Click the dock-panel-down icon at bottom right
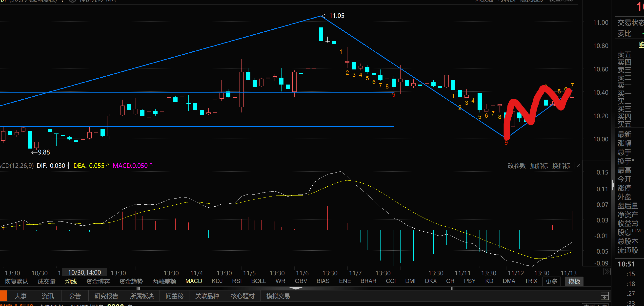 (604, 296)
